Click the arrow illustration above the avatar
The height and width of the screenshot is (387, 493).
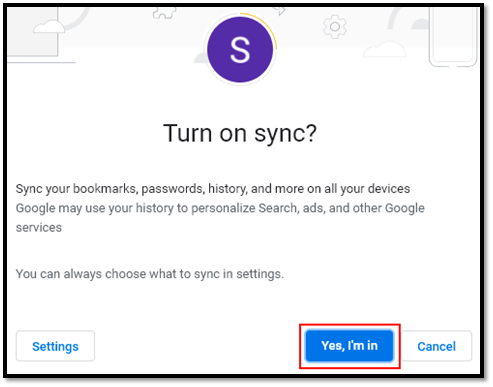(x=279, y=11)
